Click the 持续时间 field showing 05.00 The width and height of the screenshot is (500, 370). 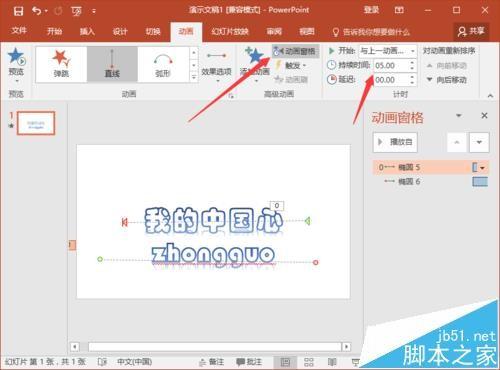pos(391,65)
